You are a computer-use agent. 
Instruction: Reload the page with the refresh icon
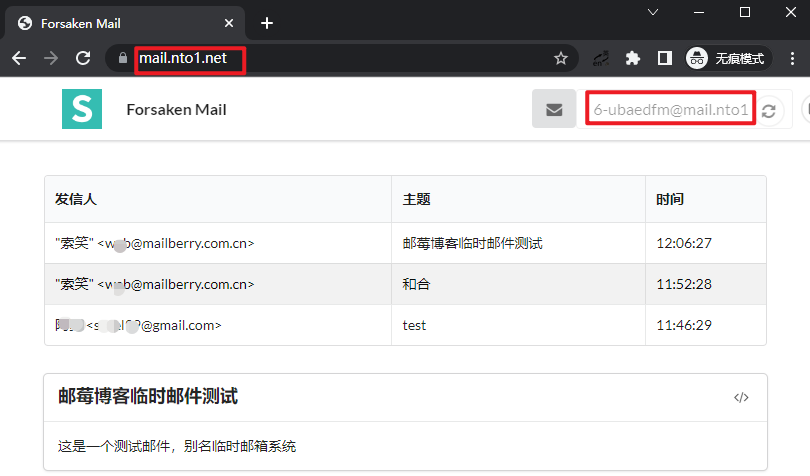coord(83,58)
